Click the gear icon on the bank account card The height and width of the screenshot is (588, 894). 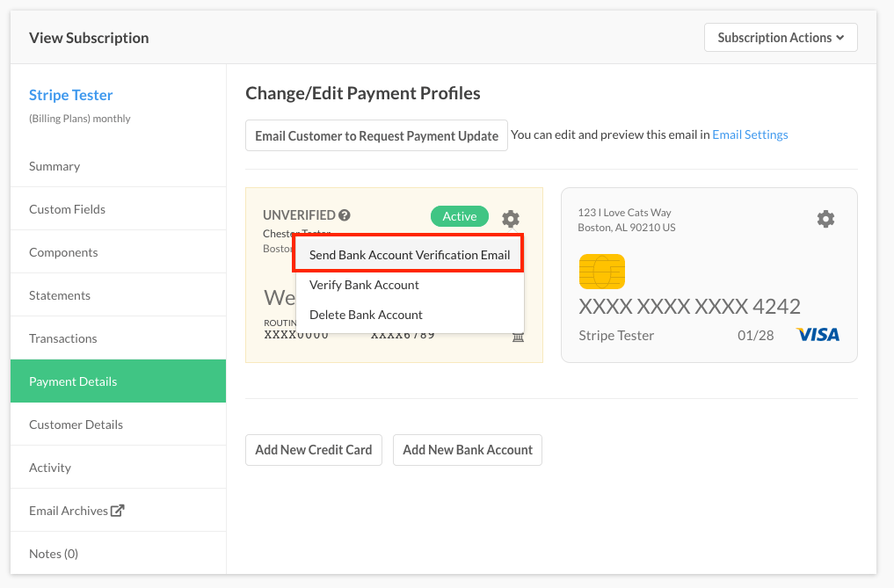pos(510,218)
